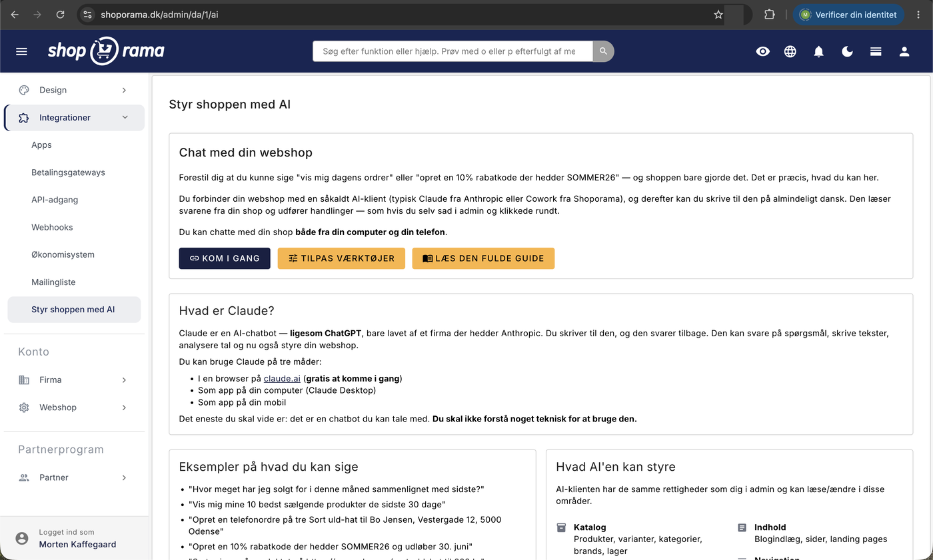Image resolution: width=933 pixels, height=560 pixels.
Task: Go forward in browser history
Action: pos(37,15)
